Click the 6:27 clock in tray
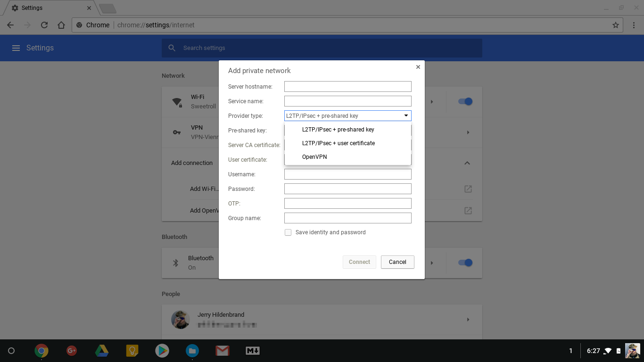Screen dimensions: 644x362 [x=593, y=351]
